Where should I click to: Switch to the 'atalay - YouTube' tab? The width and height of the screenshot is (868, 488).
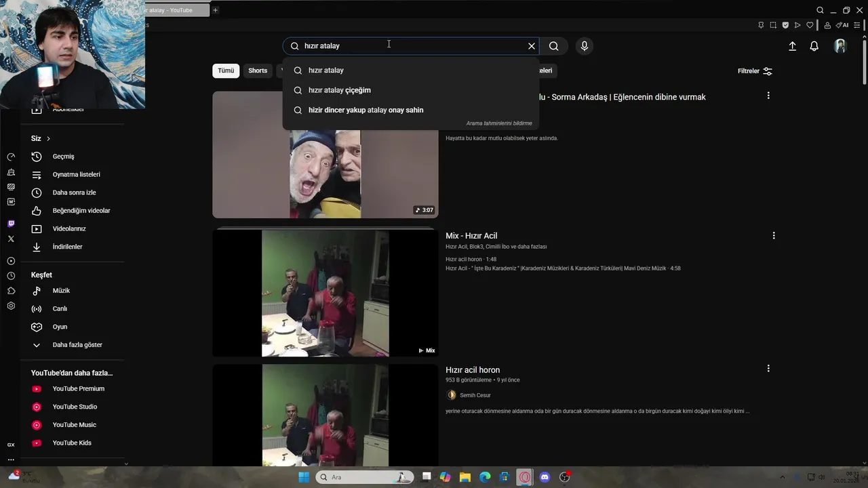178,10
